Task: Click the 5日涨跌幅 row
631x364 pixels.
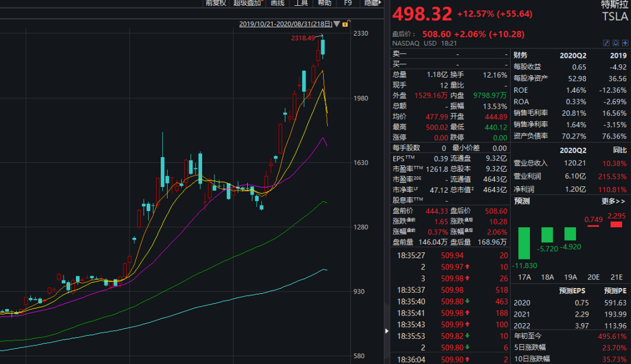Action: point(570,347)
